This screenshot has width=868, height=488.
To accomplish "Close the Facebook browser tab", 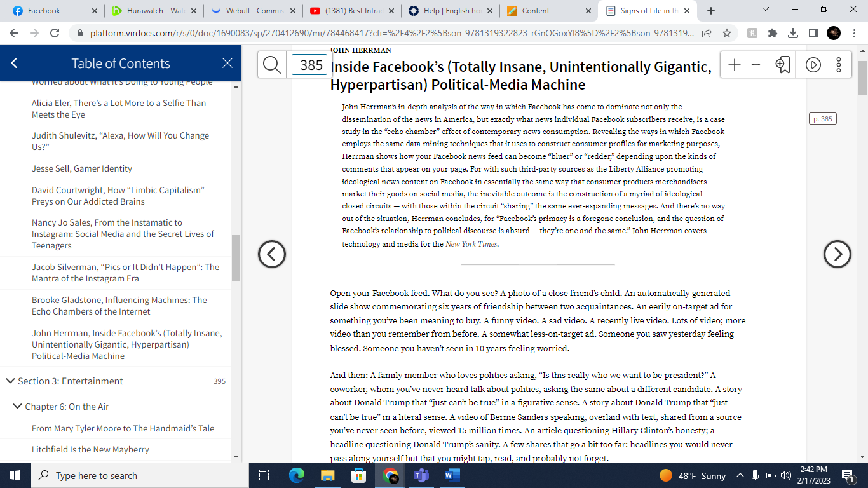I will coord(94,11).
